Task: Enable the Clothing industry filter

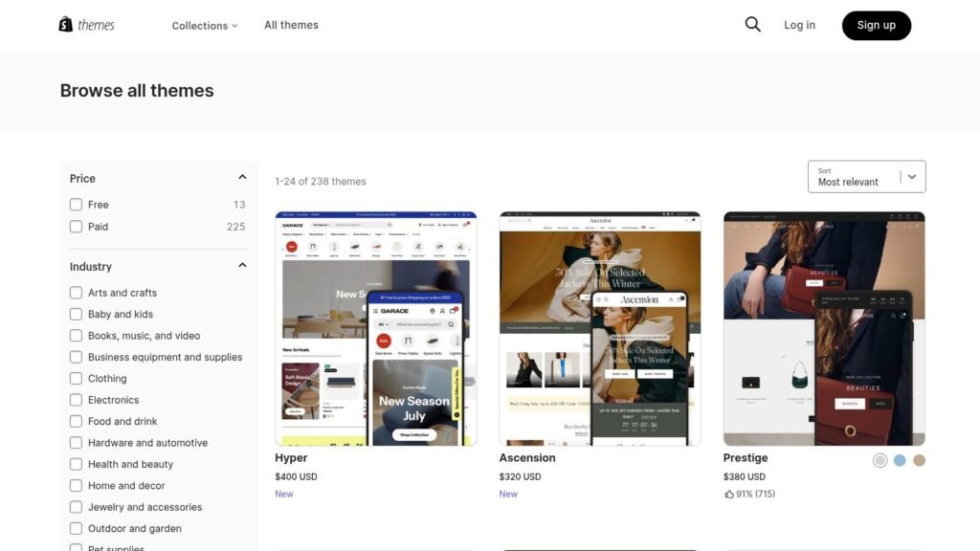Action: [76, 378]
